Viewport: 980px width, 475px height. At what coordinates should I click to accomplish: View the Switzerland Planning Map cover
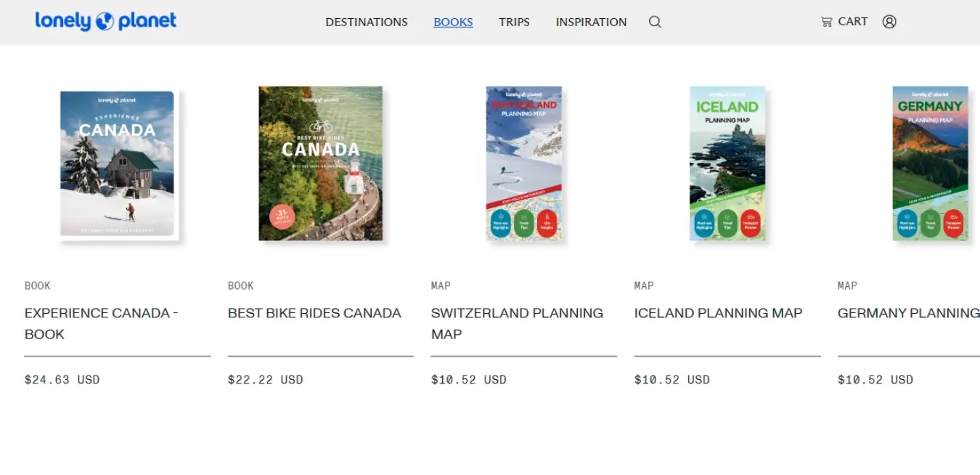[x=524, y=163]
